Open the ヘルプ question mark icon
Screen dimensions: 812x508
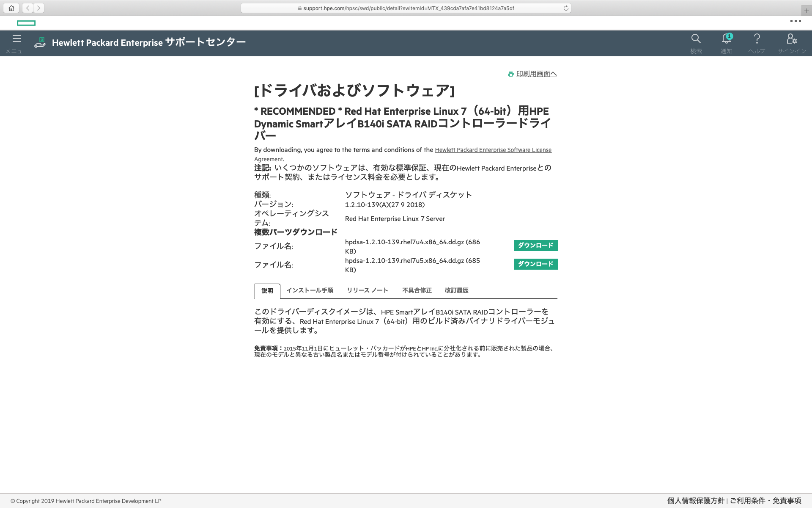[757, 39]
